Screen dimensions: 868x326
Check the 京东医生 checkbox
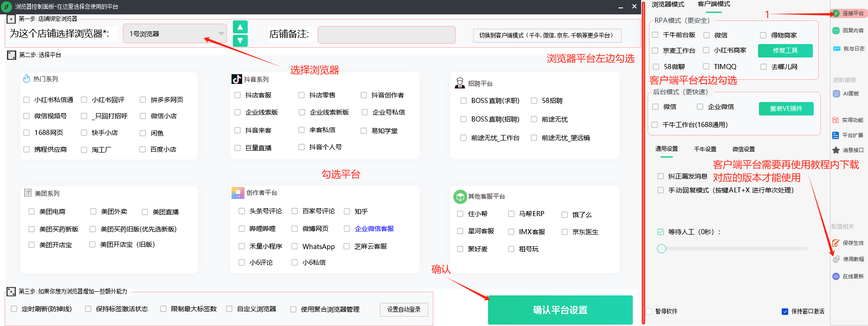tap(565, 232)
